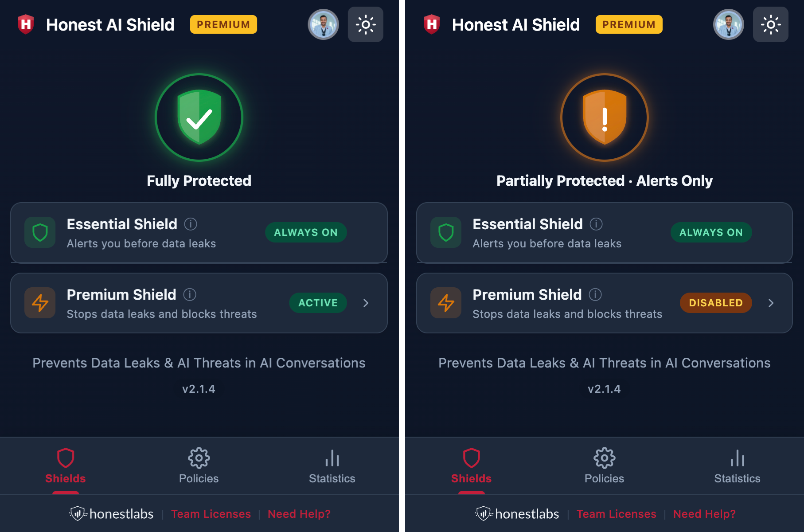This screenshot has width=804, height=532.
Task: Toggle light theme sun button in Fully Protected panel
Action: click(x=365, y=24)
